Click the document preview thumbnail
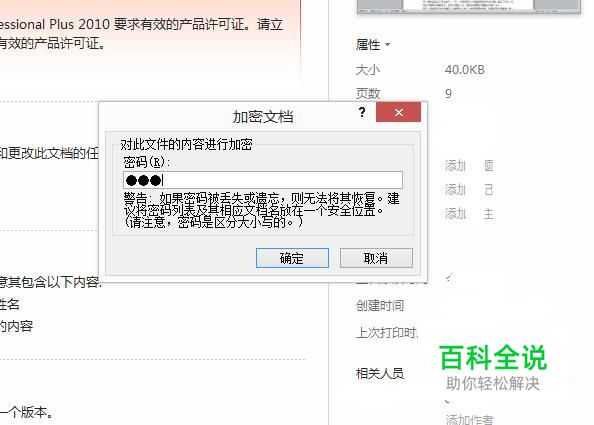Viewport: 594px width, 425px height. 469,6
